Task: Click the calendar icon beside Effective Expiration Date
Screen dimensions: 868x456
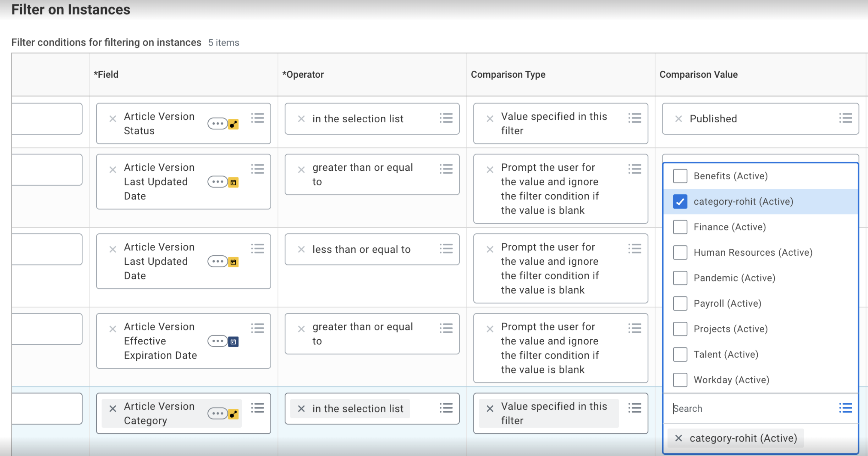Action: [x=233, y=342]
